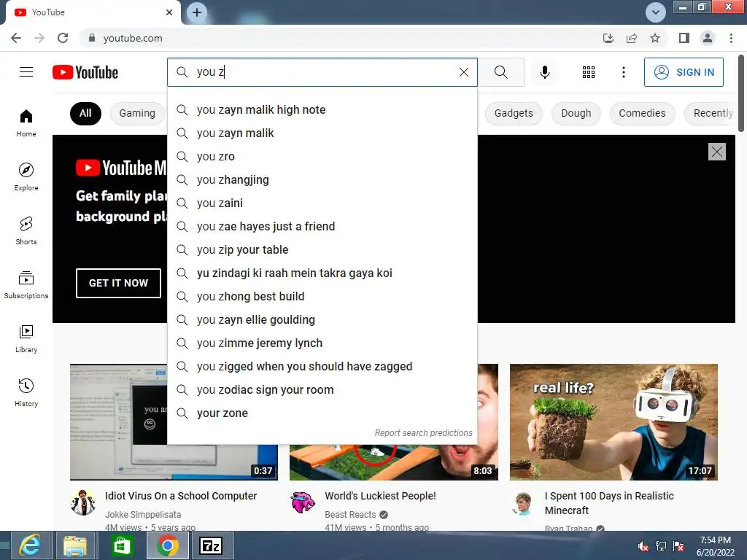Close the YouTube browser tab
This screenshot has width=747, height=560.
[x=169, y=12]
